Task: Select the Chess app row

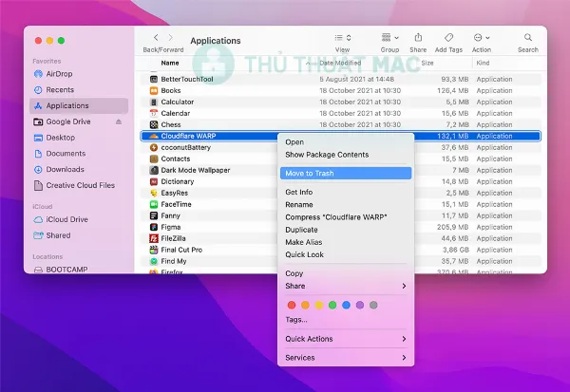Action: 341,124
